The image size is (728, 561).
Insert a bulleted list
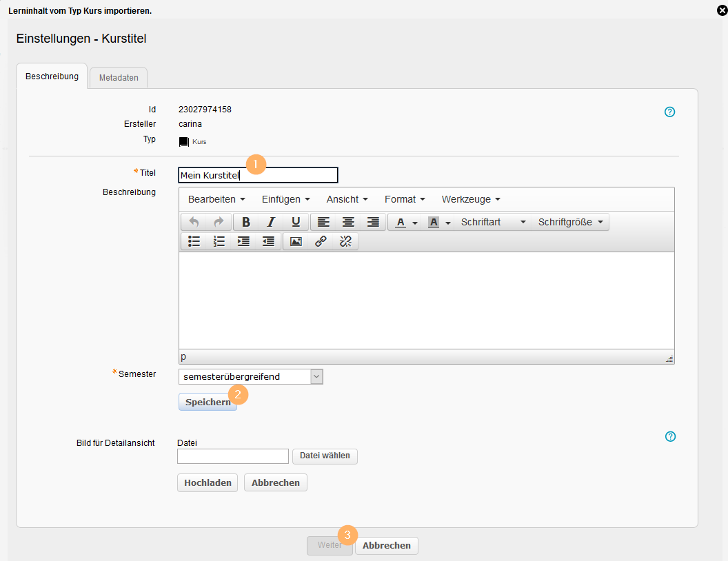pyautogui.click(x=194, y=241)
